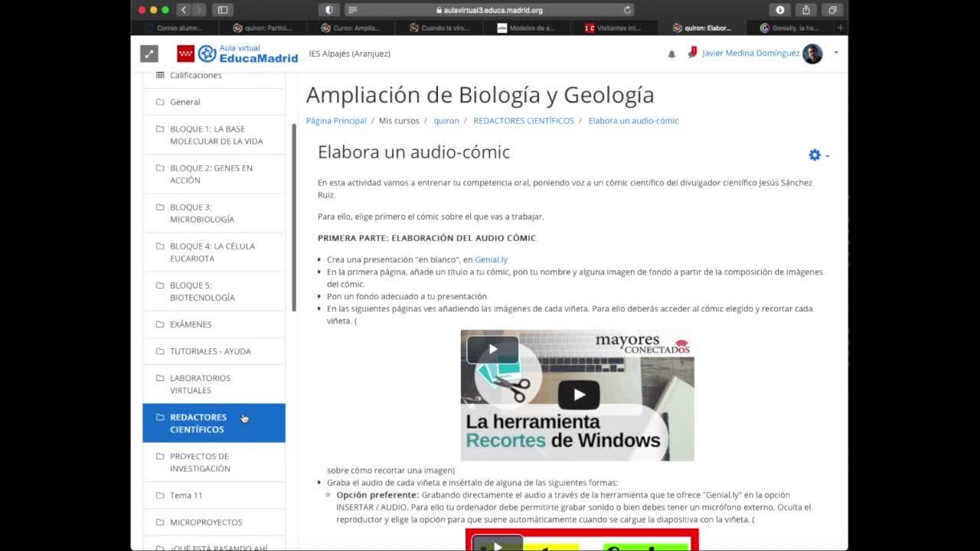Screen dimensions: 980x551
Task: Click the Safari downloads icon
Action: (780, 10)
